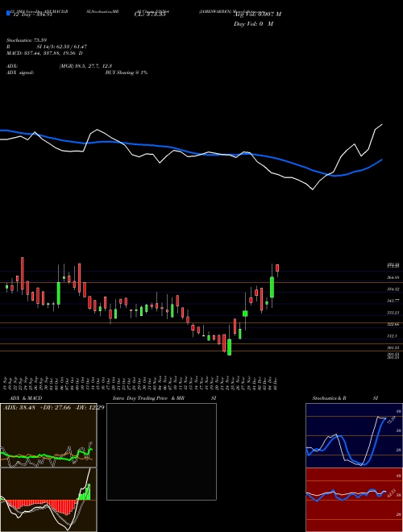This screenshot has width=403, height=532.
Task: Click the 'ADX: 38.48' reading in ADX panel
Action: tap(18, 408)
